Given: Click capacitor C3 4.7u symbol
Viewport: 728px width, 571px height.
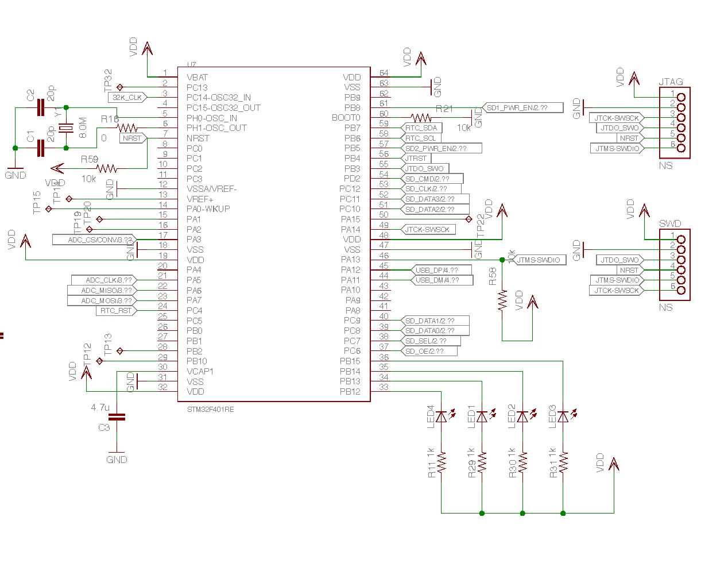Looking at the screenshot, I should [117, 417].
